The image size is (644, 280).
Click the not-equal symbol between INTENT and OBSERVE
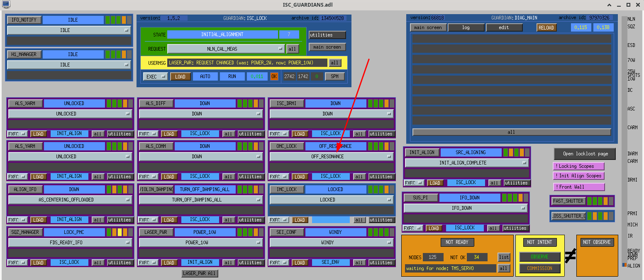[571, 256]
